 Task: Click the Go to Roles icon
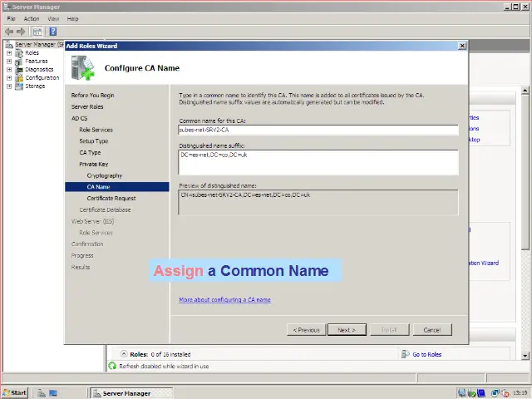405,354
